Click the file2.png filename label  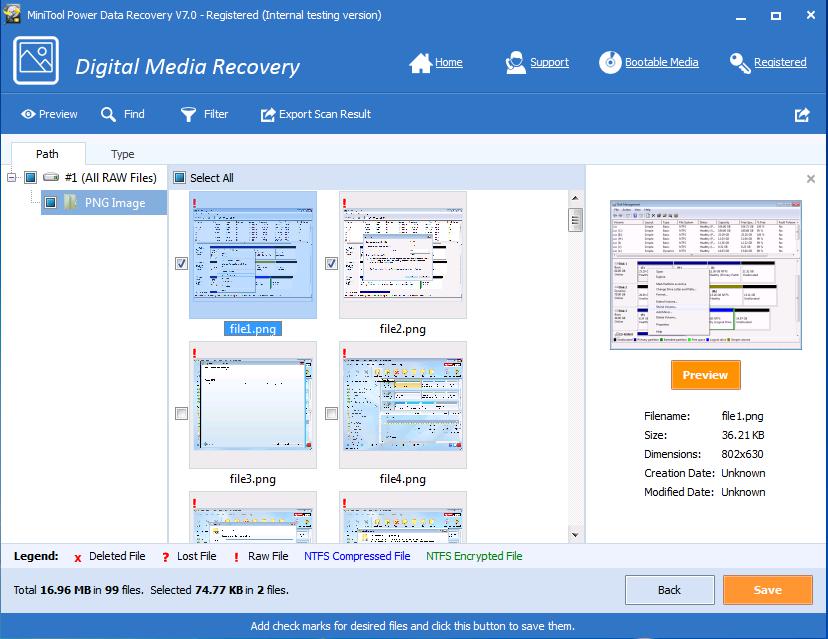tap(403, 328)
